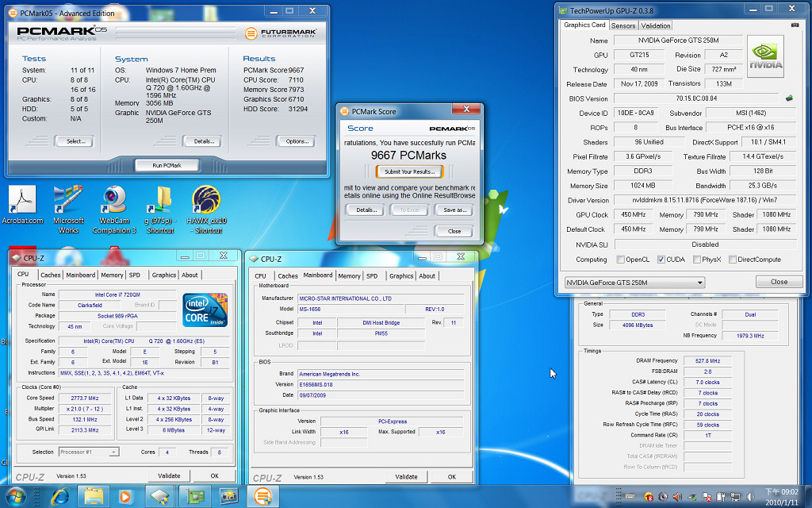Viewport: 812px width, 508px height.
Task: Open the network tray icon
Action: click(735, 497)
